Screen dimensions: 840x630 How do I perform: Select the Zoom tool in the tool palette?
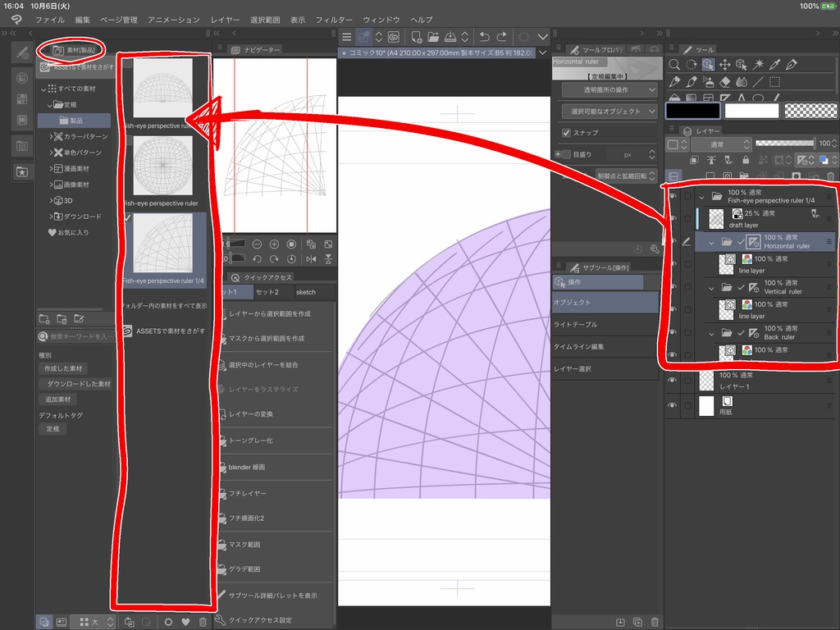click(x=675, y=63)
